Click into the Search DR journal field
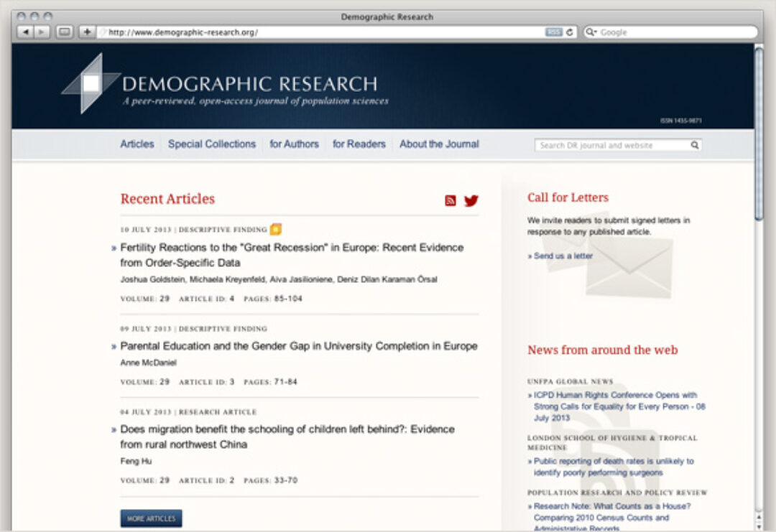This screenshot has width=776, height=532. [612, 145]
